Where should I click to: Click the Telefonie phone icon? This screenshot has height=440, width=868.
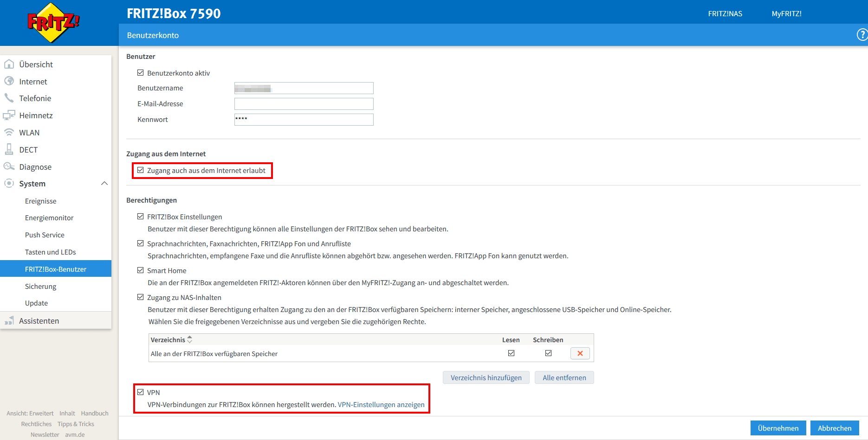point(9,98)
